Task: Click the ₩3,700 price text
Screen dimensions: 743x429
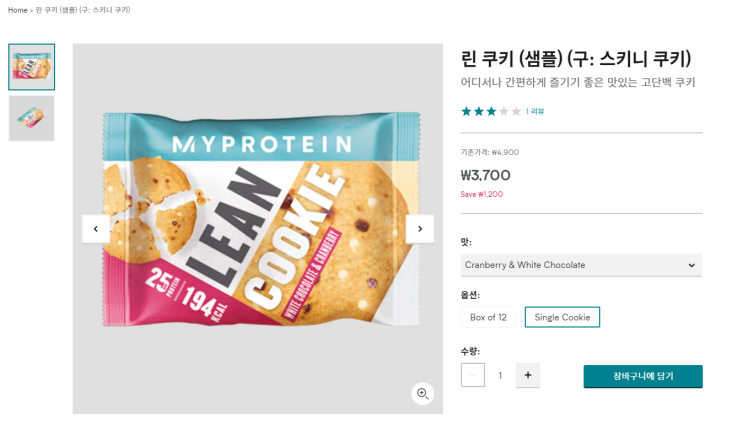Action: pyautogui.click(x=486, y=175)
